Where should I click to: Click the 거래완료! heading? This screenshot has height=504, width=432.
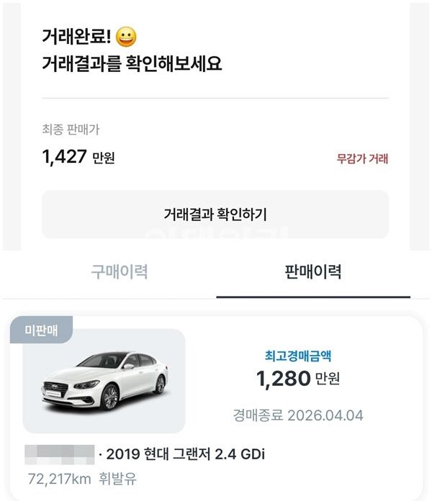pyautogui.click(x=76, y=36)
